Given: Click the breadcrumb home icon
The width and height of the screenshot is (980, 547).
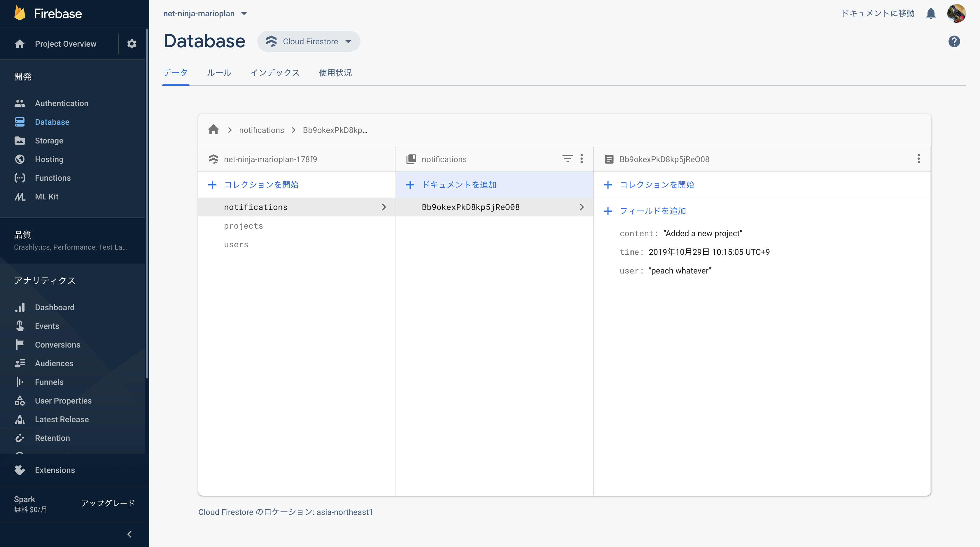Looking at the screenshot, I should pyautogui.click(x=213, y=130).
